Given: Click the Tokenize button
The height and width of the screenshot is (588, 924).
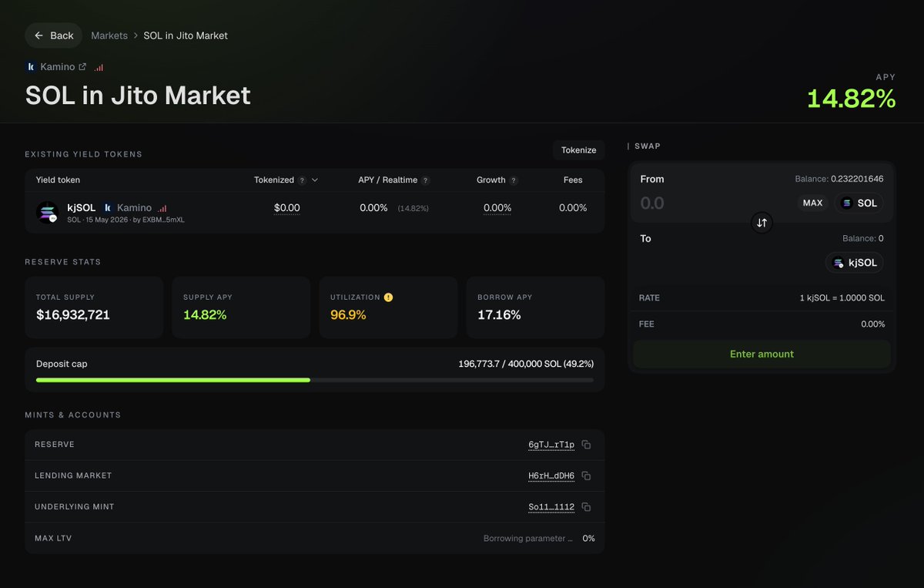Looking at the screenshot, I should click(x=578, y=150).
